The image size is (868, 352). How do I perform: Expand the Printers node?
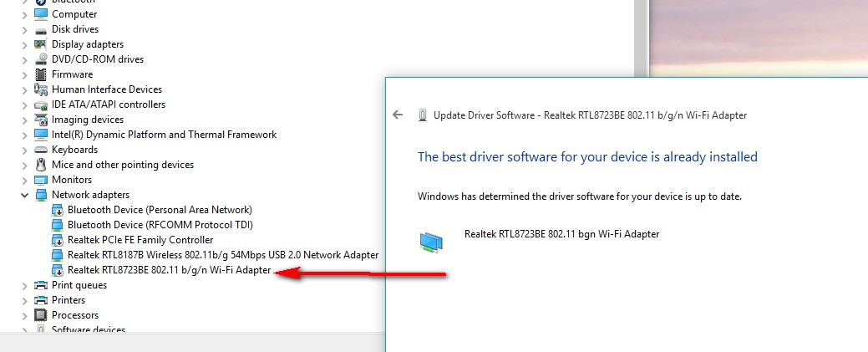(25, 300)
